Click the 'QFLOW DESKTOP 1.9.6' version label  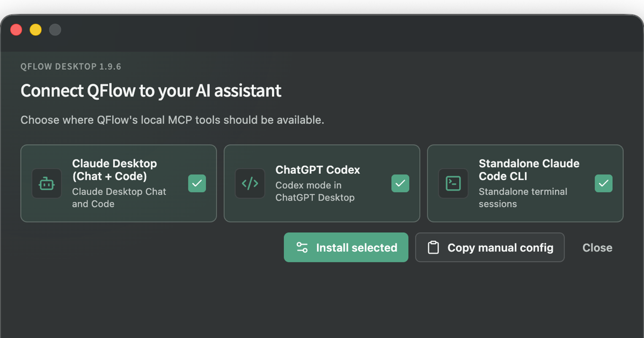pos(71,67)
